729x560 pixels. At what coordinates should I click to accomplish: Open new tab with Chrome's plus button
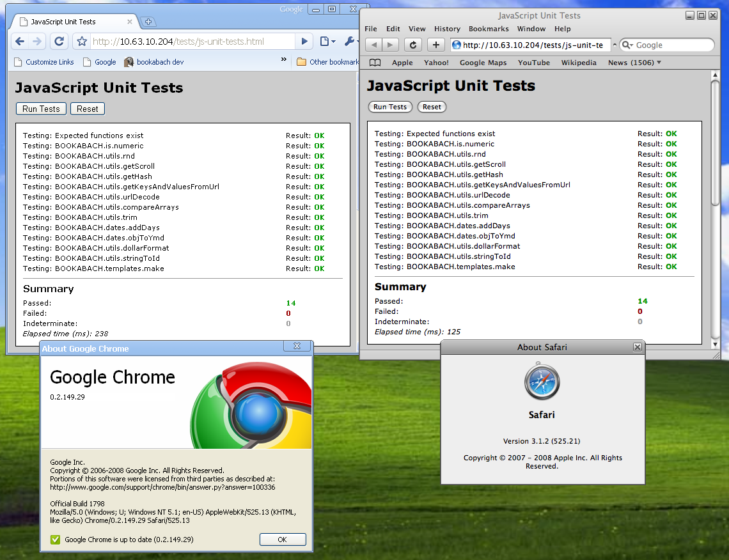point(148,21)
